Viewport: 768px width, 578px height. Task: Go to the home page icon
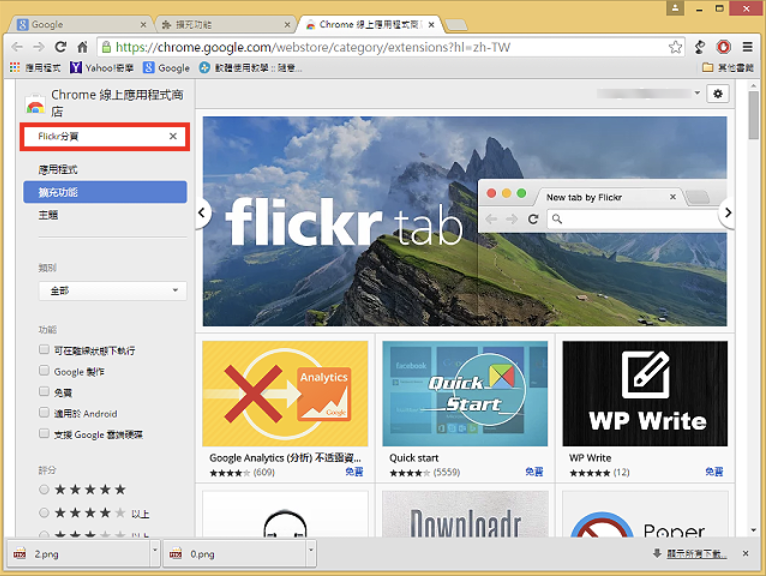(x=82, y=47)
